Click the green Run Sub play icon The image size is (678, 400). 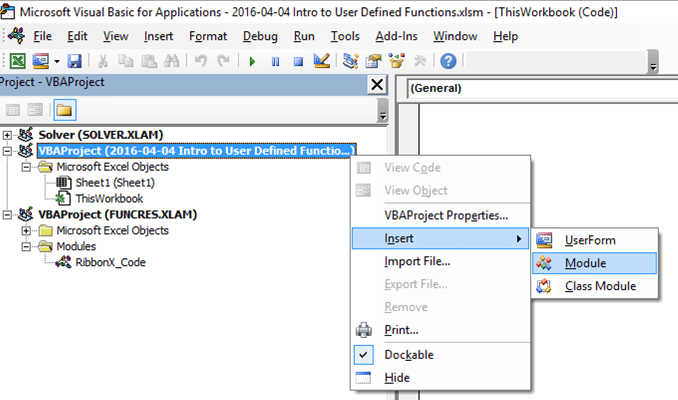(x=252, y=61)
